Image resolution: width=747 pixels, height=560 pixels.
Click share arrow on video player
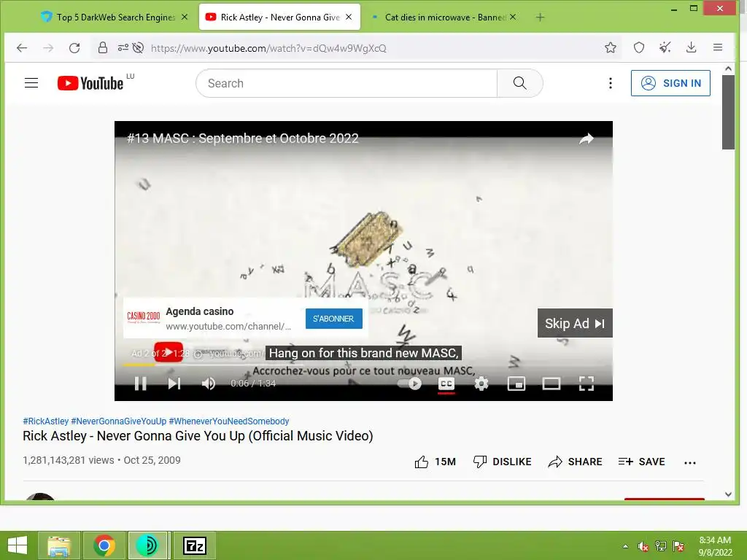coord(587,139)
